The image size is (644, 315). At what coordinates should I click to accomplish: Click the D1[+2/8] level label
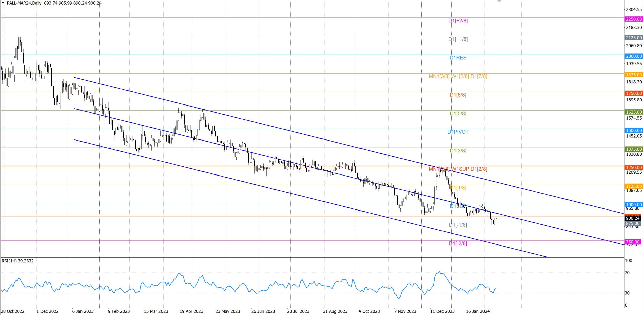458,21
